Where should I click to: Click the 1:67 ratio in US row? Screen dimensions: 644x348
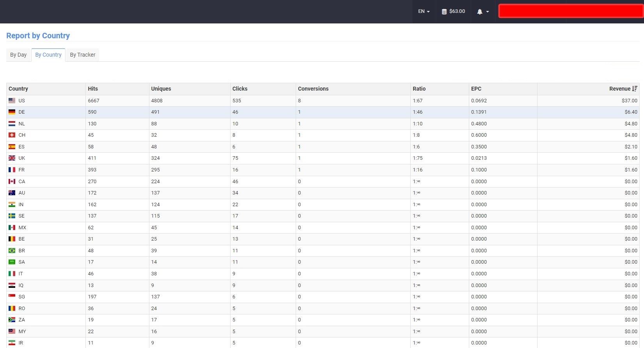pos(417,101)
